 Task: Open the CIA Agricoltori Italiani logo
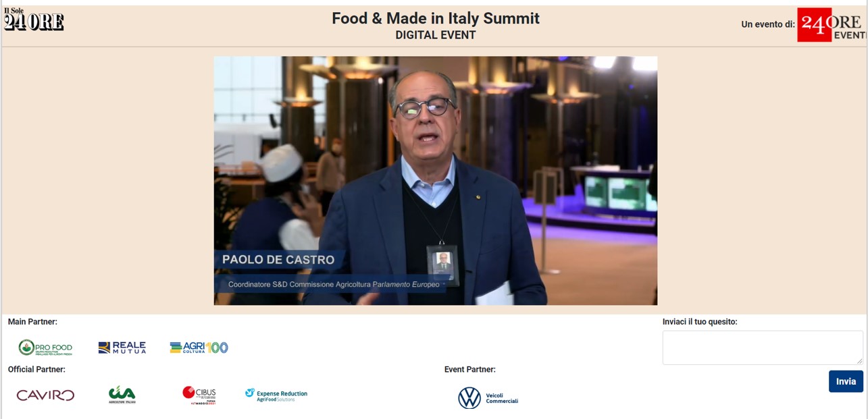pyautogui.click(x=122, y=395)
